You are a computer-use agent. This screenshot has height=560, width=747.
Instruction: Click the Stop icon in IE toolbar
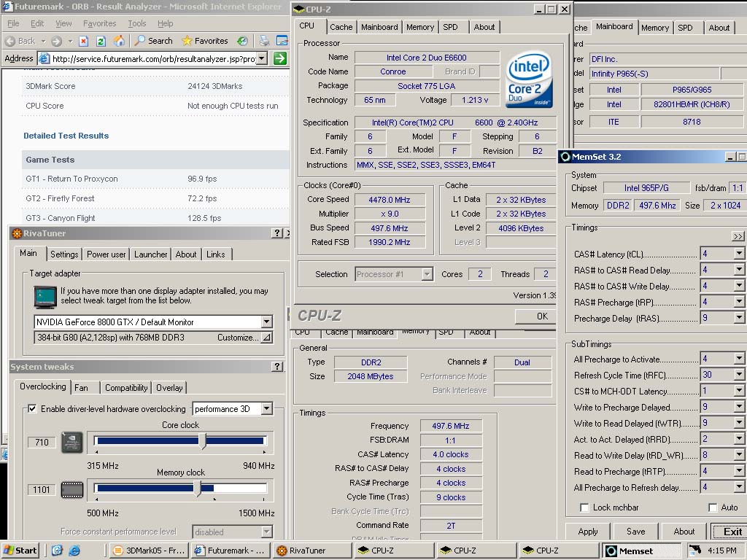point(83,41)
